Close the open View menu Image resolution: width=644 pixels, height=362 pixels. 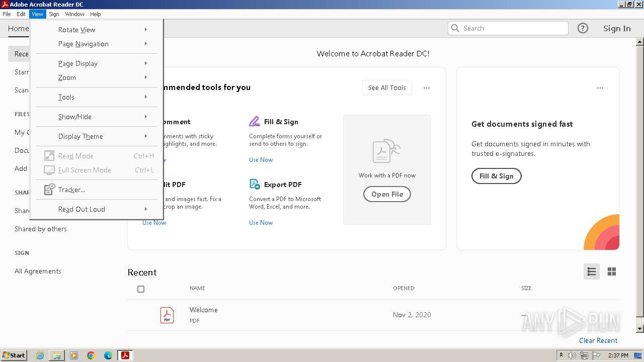(38, 14)
